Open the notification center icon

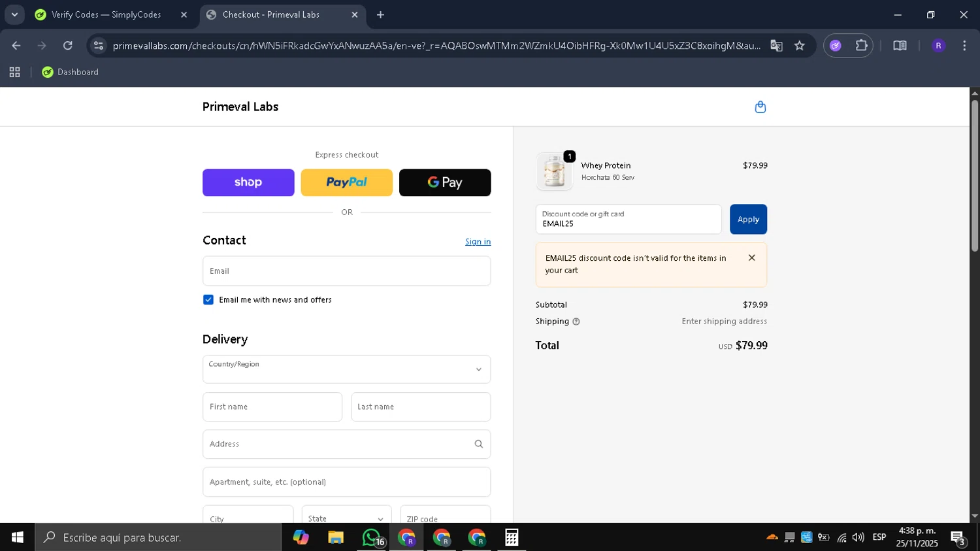point(958,538)
